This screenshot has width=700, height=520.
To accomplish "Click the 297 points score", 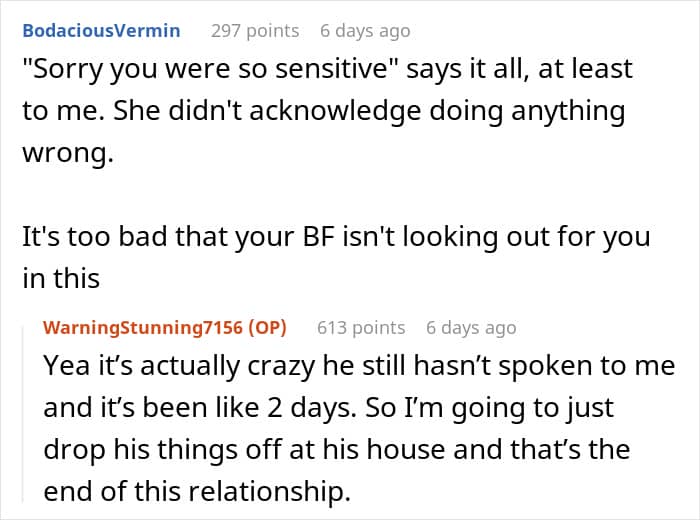I will coord(255,31).
